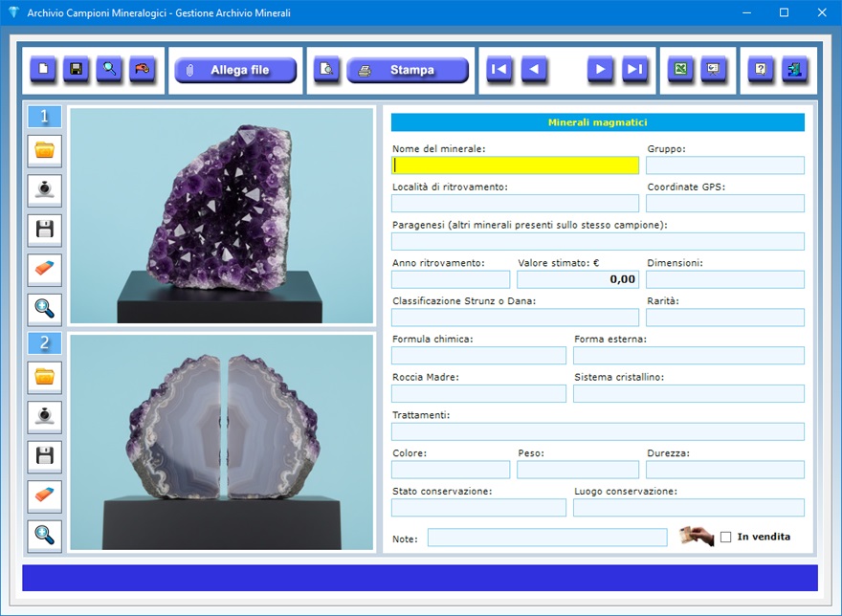Image resolution: width=842 pixels, height=616 pixels.
Task: Click the Stampa button
Action: click(408, 70)
